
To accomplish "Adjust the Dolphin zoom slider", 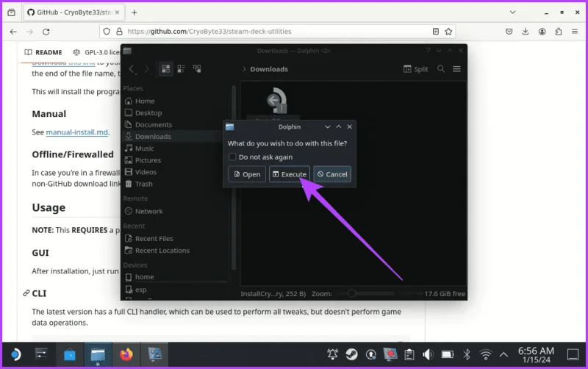I will click(x=351, y=293).
